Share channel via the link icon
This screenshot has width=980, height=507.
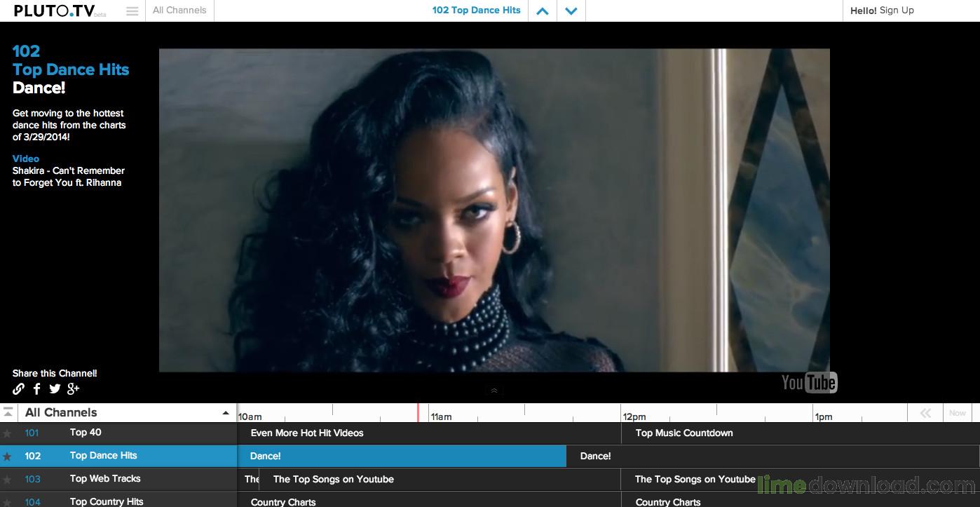tap(18, 388)
